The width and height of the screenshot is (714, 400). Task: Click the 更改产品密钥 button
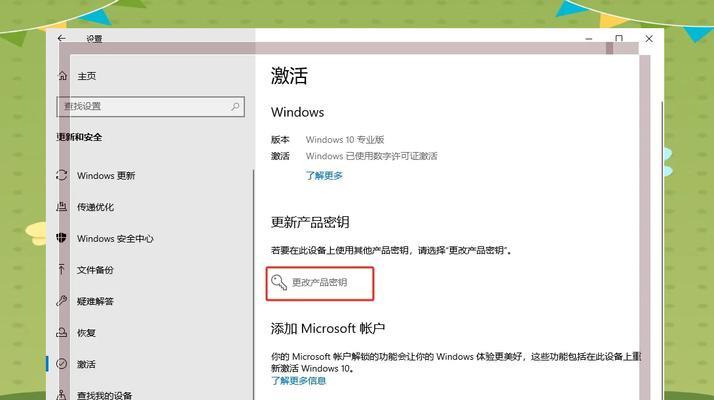(x=320, y=283)
